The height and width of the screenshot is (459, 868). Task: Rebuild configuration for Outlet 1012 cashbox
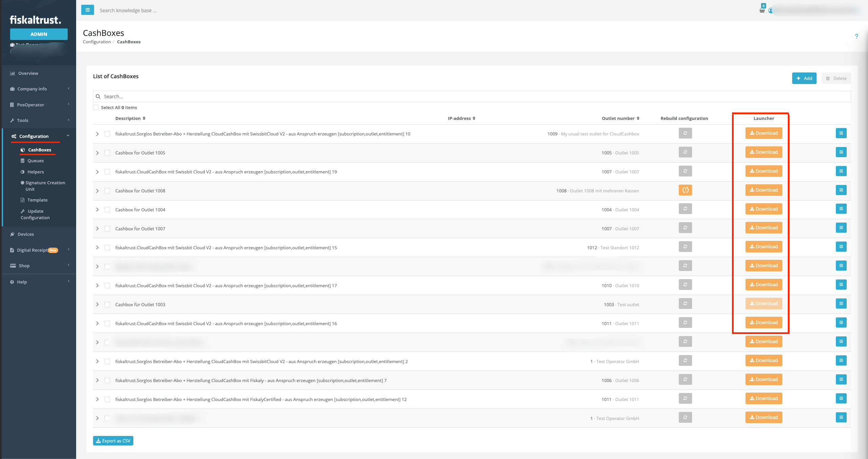point(685,247)
